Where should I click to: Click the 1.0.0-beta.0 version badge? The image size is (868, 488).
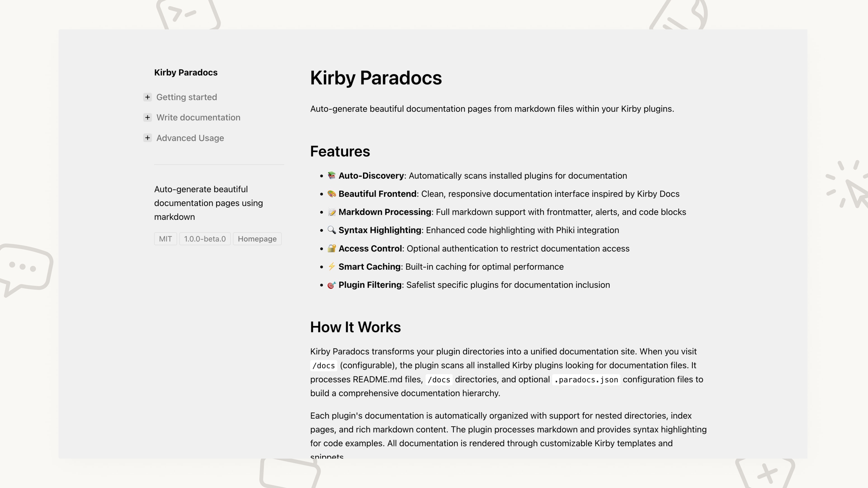(205, 239)
